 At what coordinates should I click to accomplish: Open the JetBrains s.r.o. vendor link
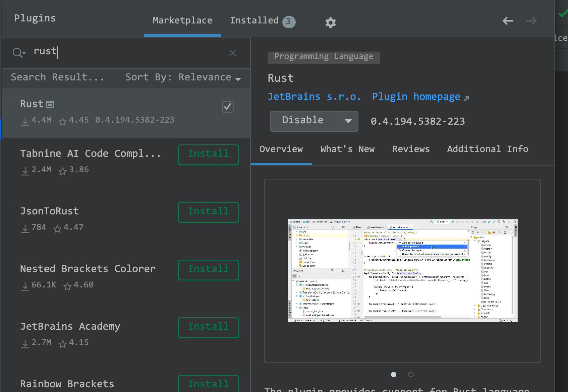pos(314,96)
